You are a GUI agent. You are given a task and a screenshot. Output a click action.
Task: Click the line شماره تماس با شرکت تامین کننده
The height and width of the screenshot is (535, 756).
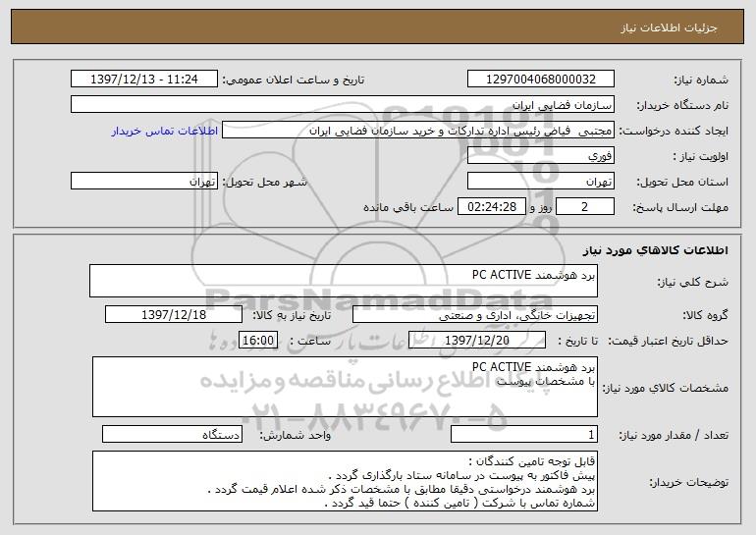point(459,504)
